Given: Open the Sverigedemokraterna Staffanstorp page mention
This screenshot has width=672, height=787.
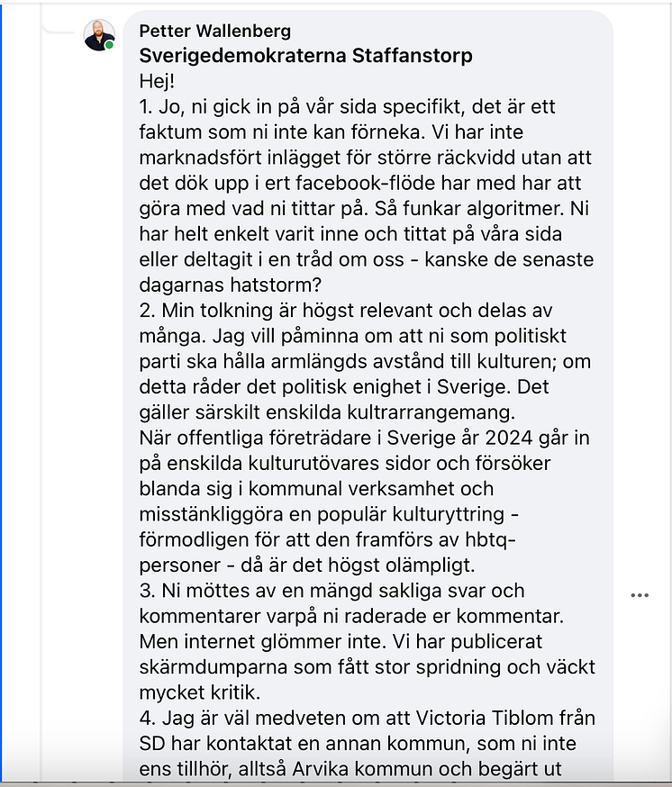Looking at the screenshot, I should click(x=306, y=56).
